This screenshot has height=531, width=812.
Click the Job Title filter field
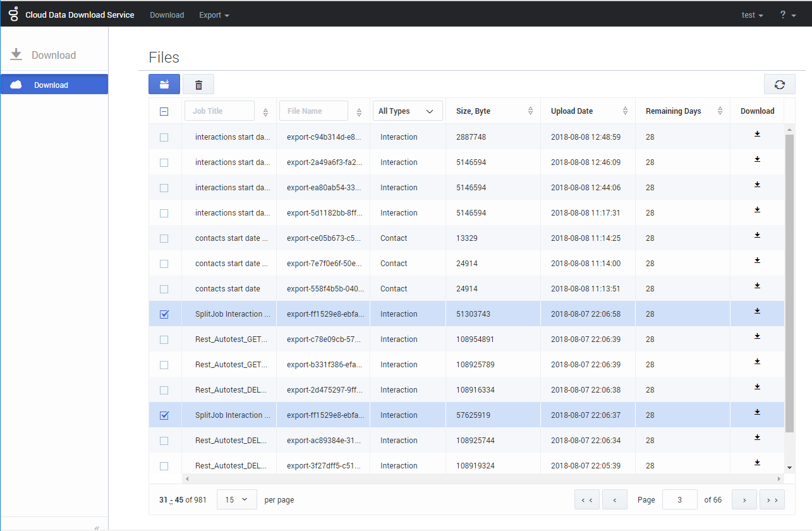(x=219, y=111)
